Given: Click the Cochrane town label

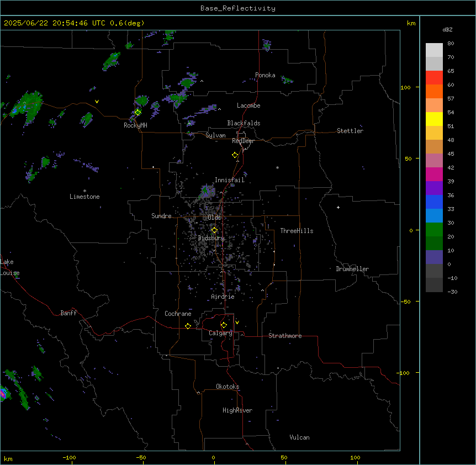Looking at the screenshot, I should 178,314.
